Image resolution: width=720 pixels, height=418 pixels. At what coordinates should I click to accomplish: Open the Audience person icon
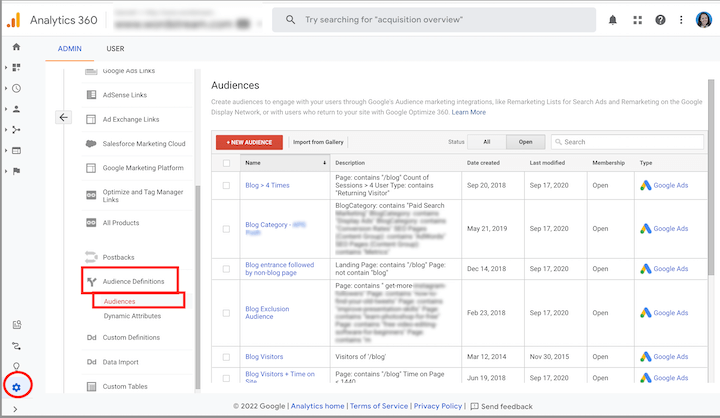17,109
